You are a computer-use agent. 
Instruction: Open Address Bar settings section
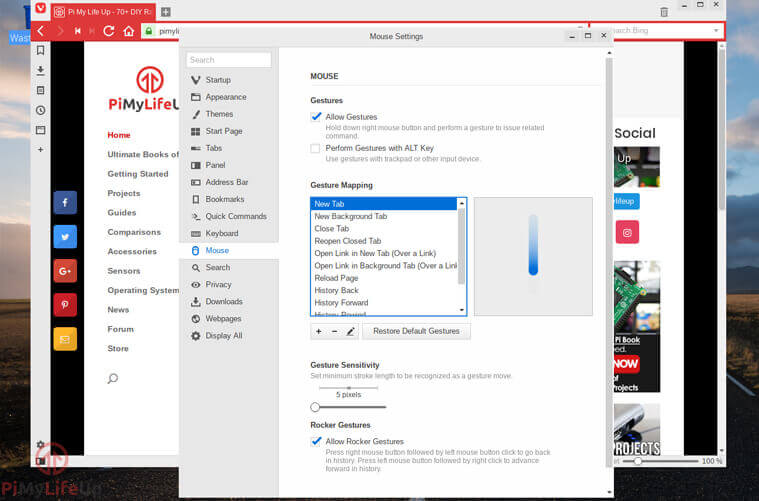pyautogui.click(x=228, y=182)
